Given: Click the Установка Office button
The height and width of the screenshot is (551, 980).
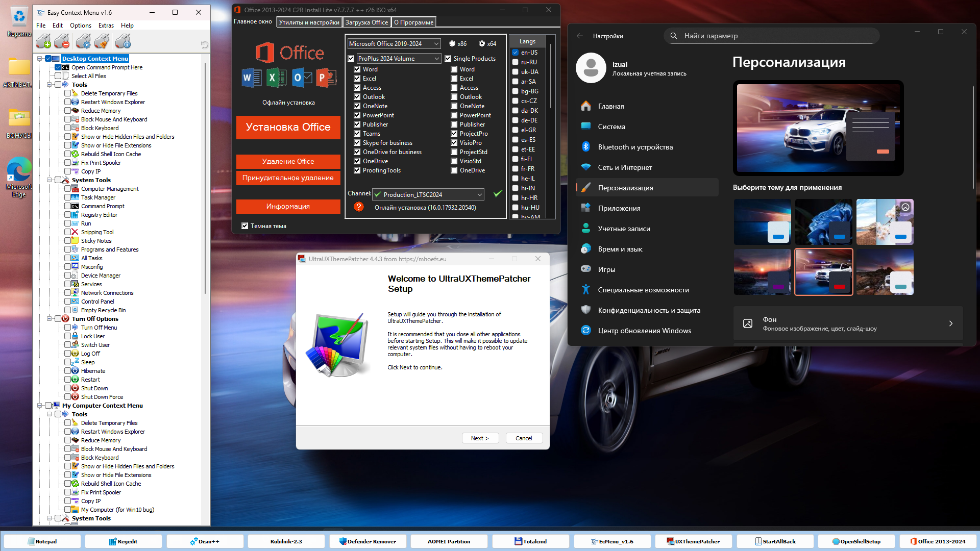Looking at the screenshot, I should [288, 127].
